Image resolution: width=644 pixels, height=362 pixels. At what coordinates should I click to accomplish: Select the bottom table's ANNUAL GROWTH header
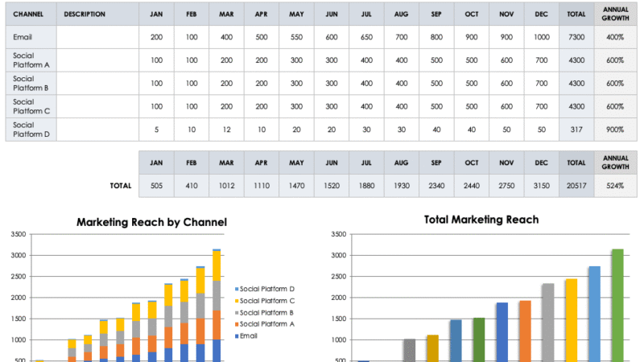pyautogui.click(x=615, y=162)
